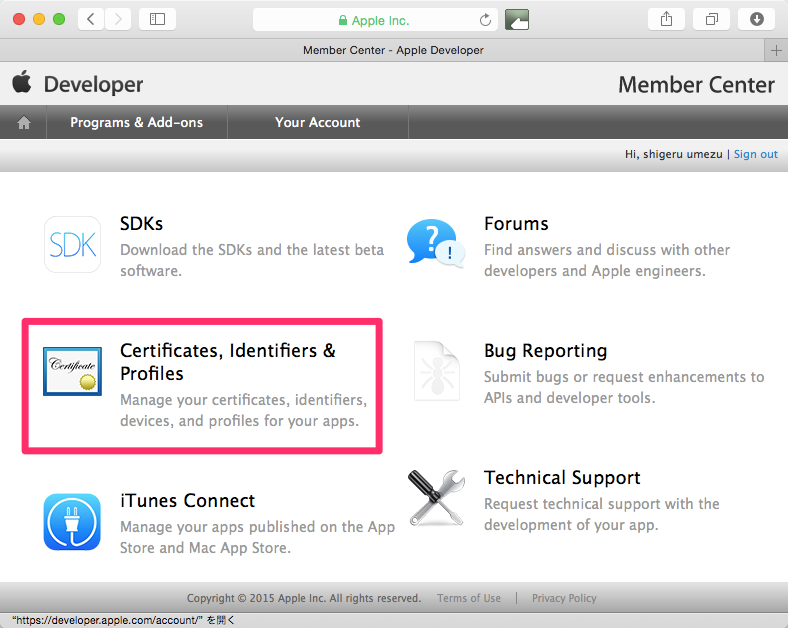Open the Downloads icon in toolbar
This screenshot has height=628, width=788.
click(756, 20)
